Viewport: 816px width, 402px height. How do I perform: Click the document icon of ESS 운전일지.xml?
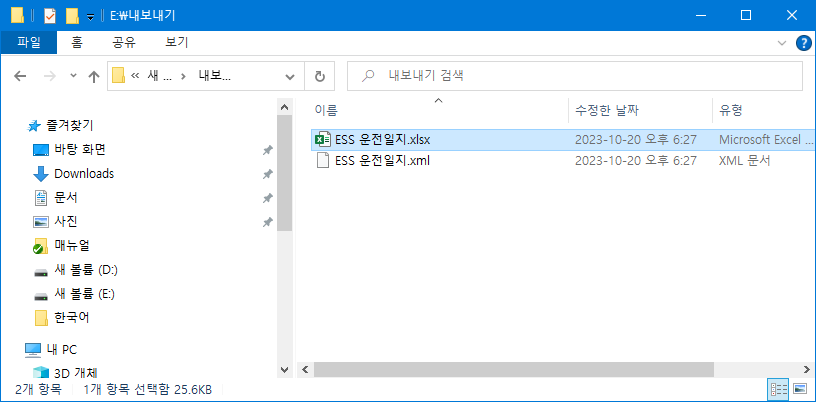pyautogui.click(x=323, y=161)
